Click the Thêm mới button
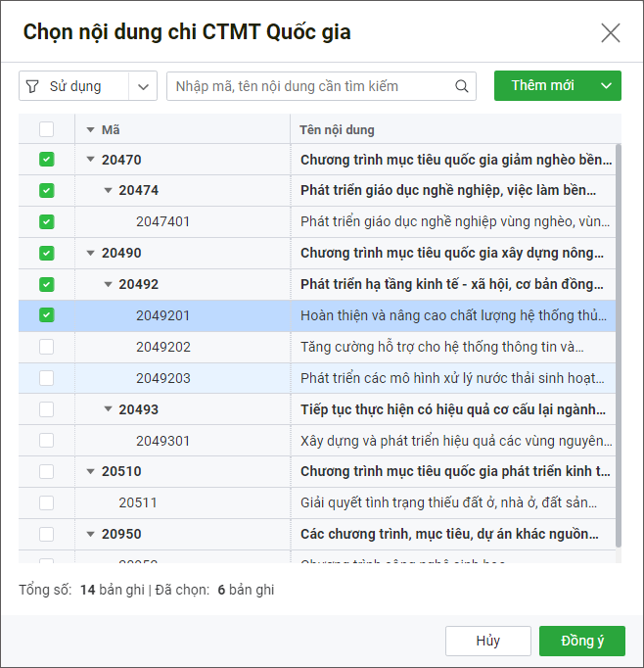The image size is (644, 668). 542,86
